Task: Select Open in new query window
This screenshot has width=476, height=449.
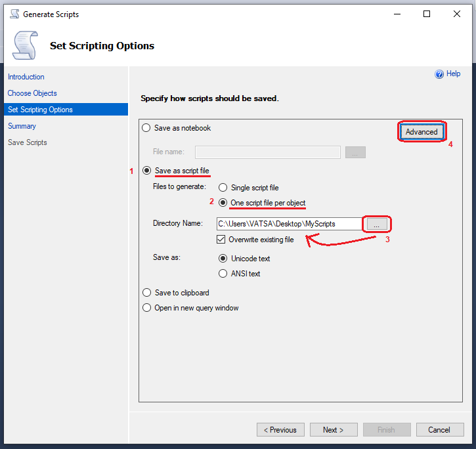Action: [x=146, y=308]
